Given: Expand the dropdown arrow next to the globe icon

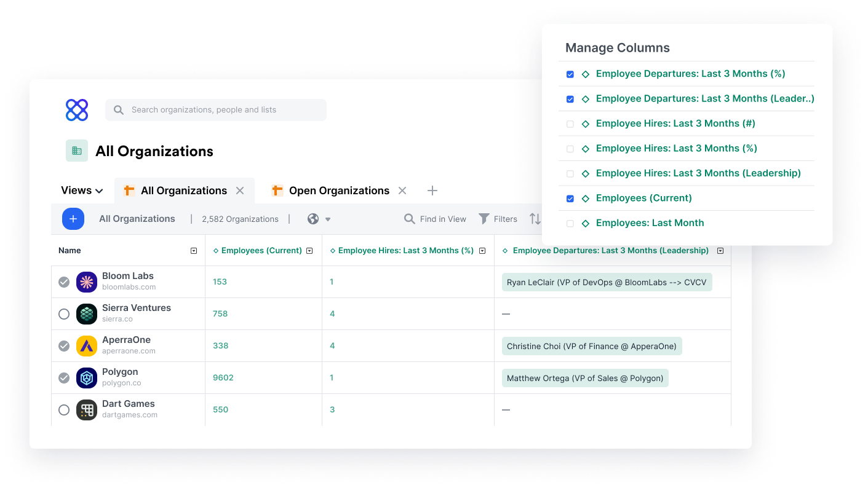Looking at the screenshot, I should [x=327, y=219].
